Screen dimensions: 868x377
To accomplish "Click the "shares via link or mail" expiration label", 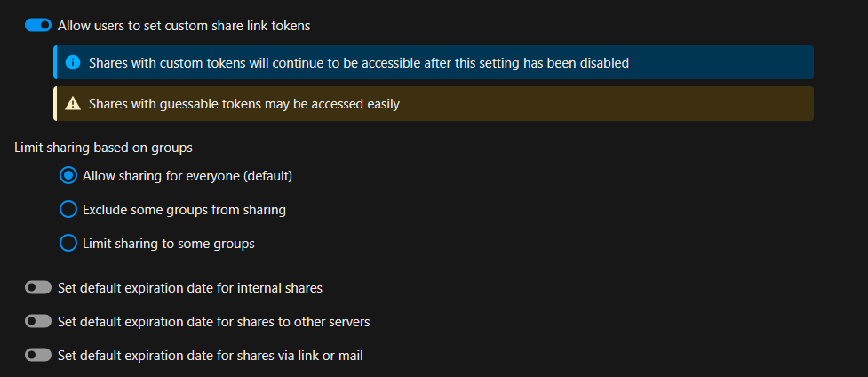I will point(210,356).
